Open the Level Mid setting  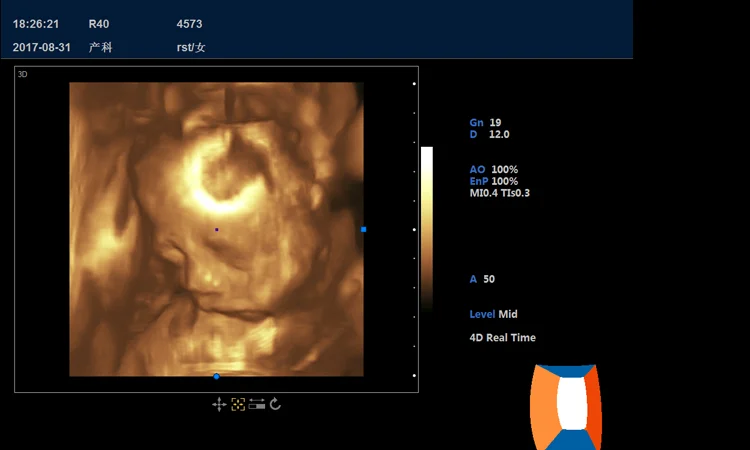pyautogui.click(x=493, y=314)
